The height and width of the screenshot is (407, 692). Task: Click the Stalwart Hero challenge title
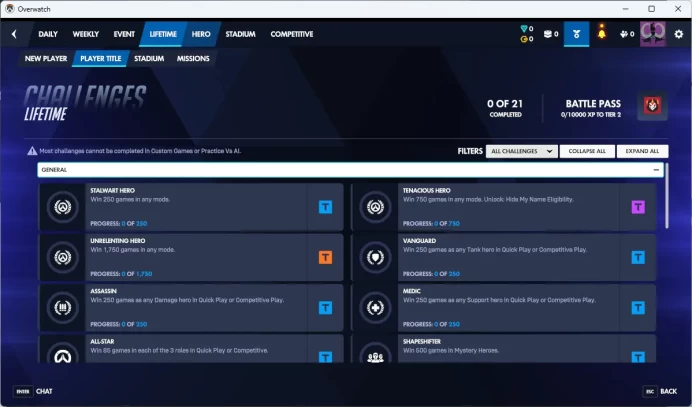click(113, 190)
